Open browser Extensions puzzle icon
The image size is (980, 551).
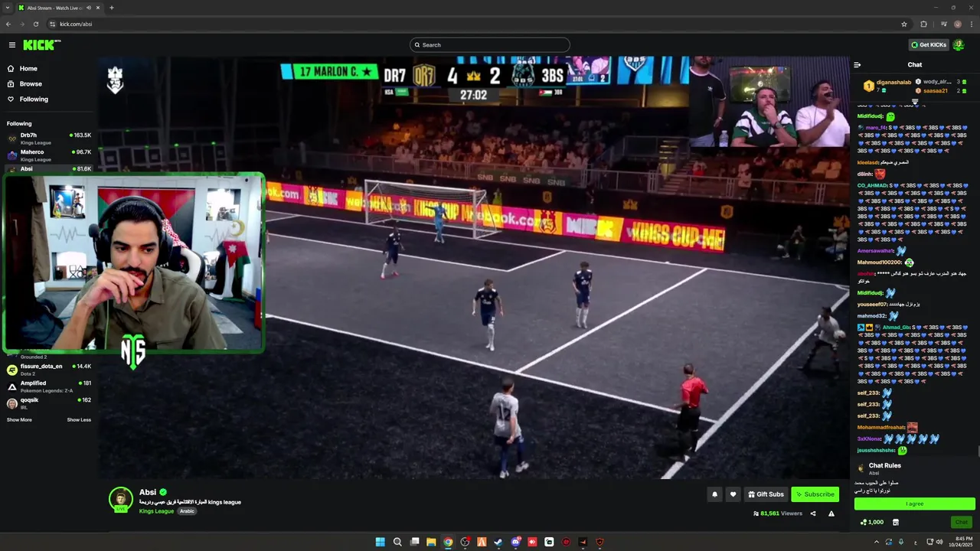click(x=923, y=24)
